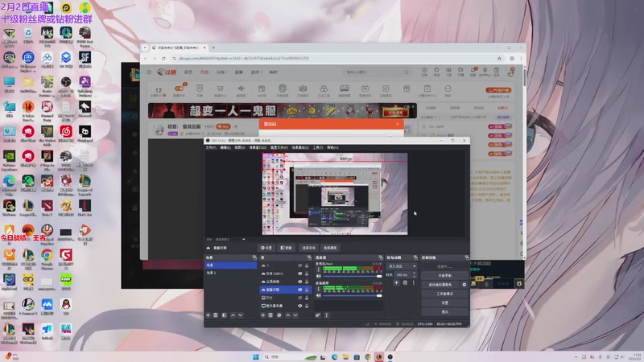Image resolution: width=644 pixels, height=362 pixels.
Task: Open transition properties three-dot menu
Action: point(414,283)
